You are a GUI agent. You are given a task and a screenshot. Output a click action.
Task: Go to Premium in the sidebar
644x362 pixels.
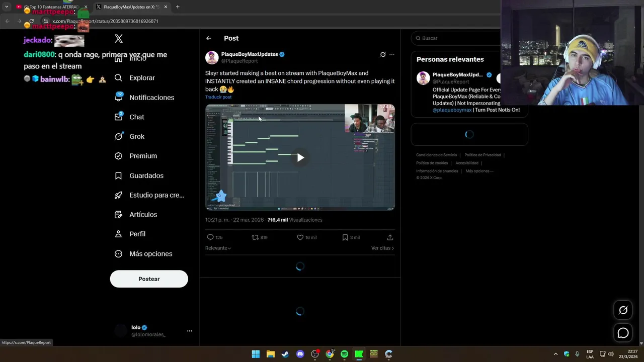click(x=136, y=156)
